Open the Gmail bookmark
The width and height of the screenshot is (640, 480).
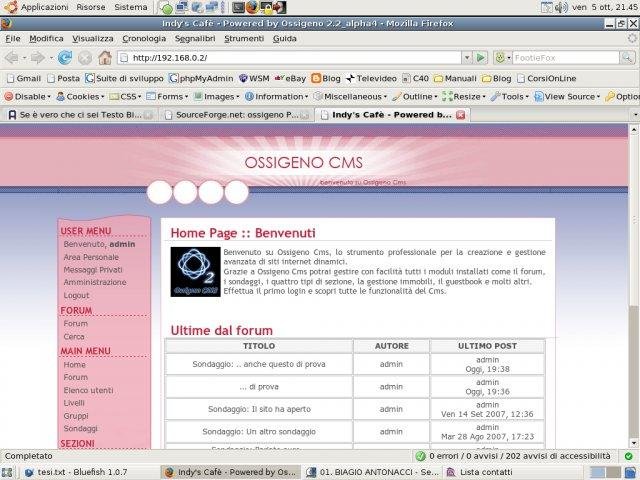[x=24, y=78]
